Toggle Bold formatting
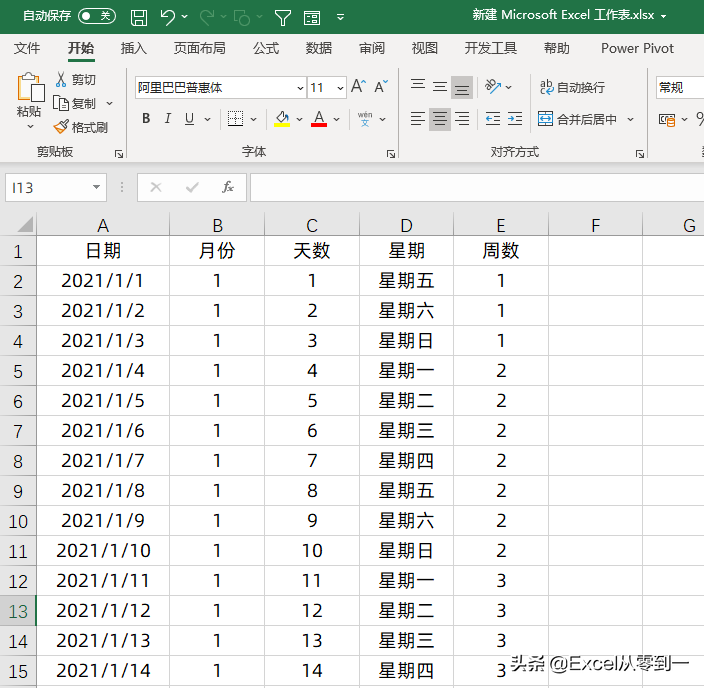The image size is (704, 688). (146, 119)
